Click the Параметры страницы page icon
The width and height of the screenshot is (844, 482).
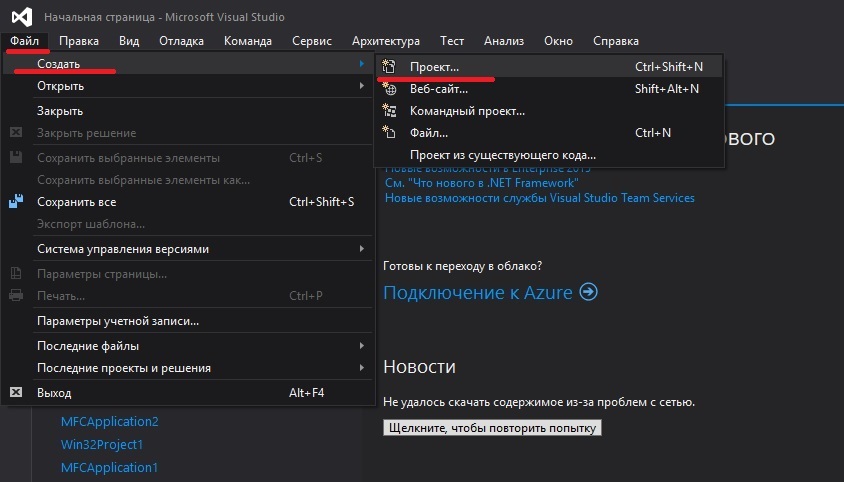16,274
